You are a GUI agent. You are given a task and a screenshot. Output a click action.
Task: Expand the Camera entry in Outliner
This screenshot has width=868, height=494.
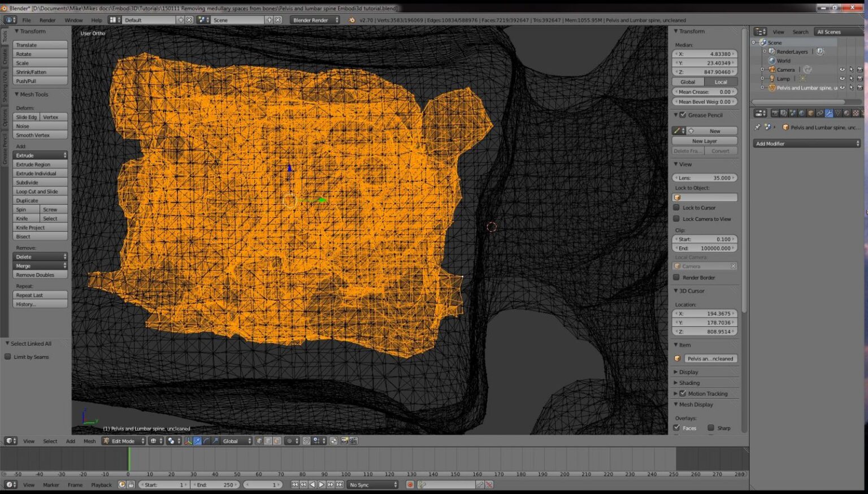[762, 70]
